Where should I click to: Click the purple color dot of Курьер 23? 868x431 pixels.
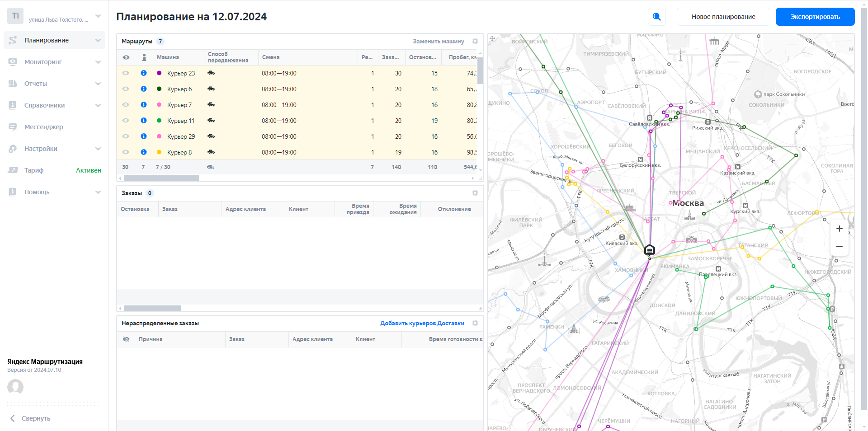click(x=159, y=73)
